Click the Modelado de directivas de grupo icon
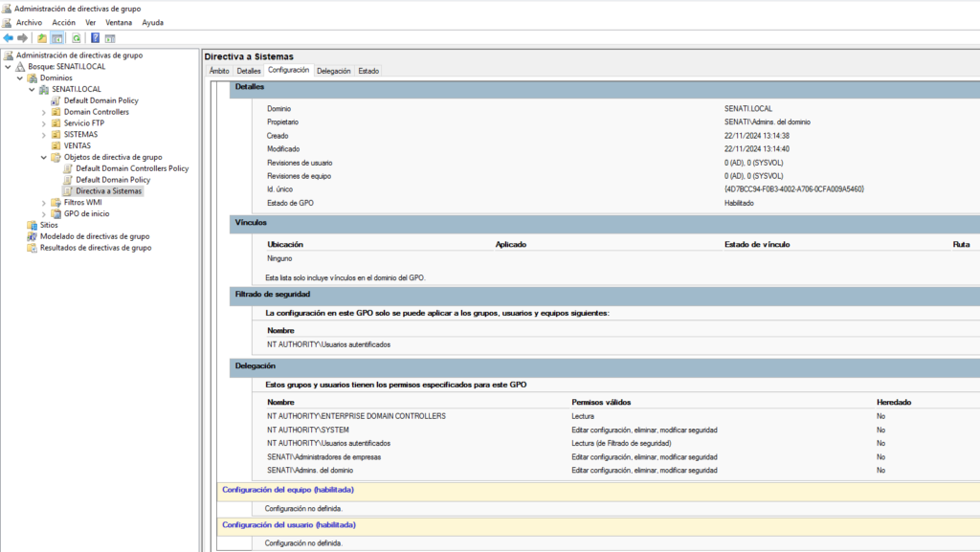Viewport: 980px width, 552px height. click(32, 236)
